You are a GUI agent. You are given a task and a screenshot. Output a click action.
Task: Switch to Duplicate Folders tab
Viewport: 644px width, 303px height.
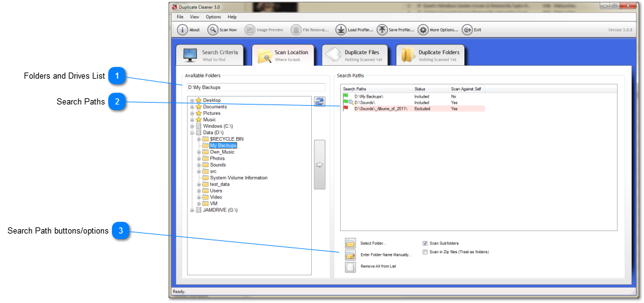431,55
